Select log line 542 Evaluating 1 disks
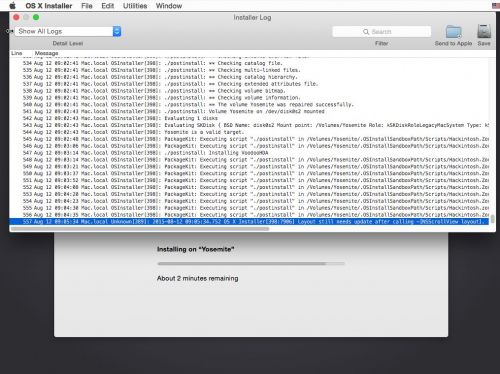Viewport: 500px width, 374px height. pos(249,118)
